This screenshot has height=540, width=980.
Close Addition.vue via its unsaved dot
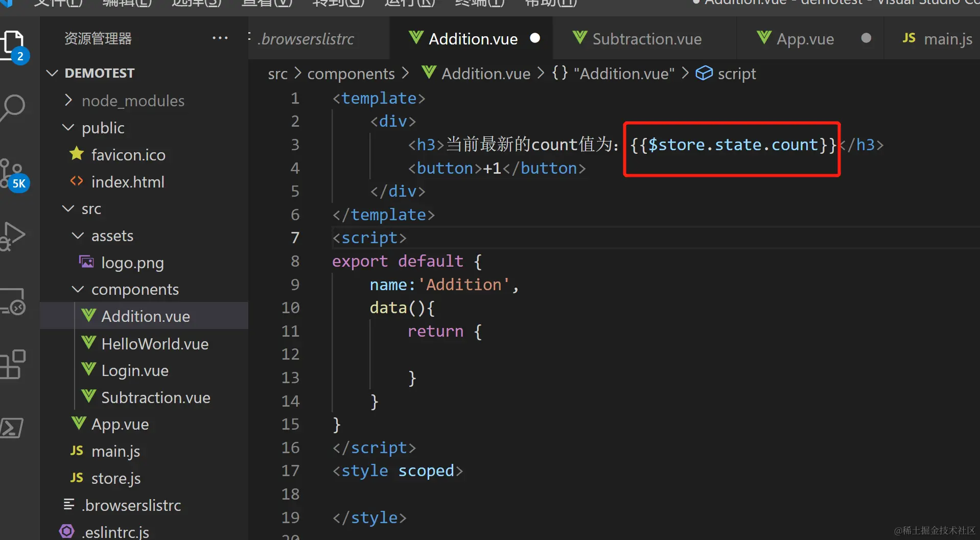pyautogui.click(x=535, y=38)
